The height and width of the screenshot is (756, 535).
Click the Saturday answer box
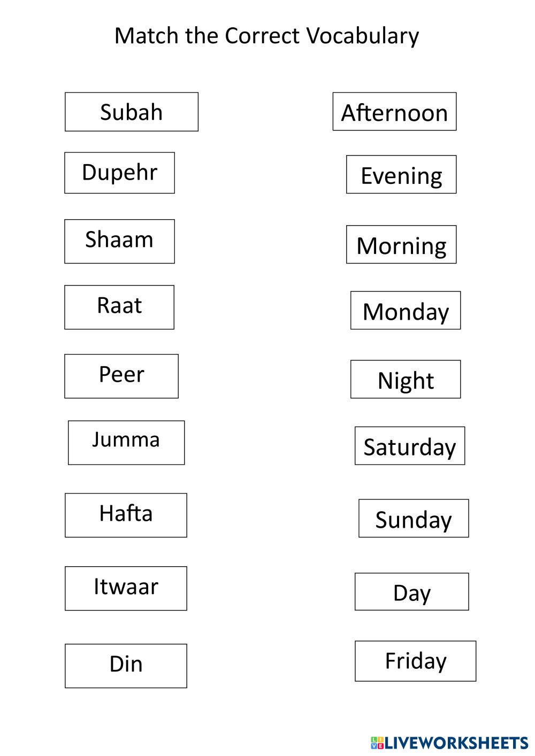(x=410, y=445)
